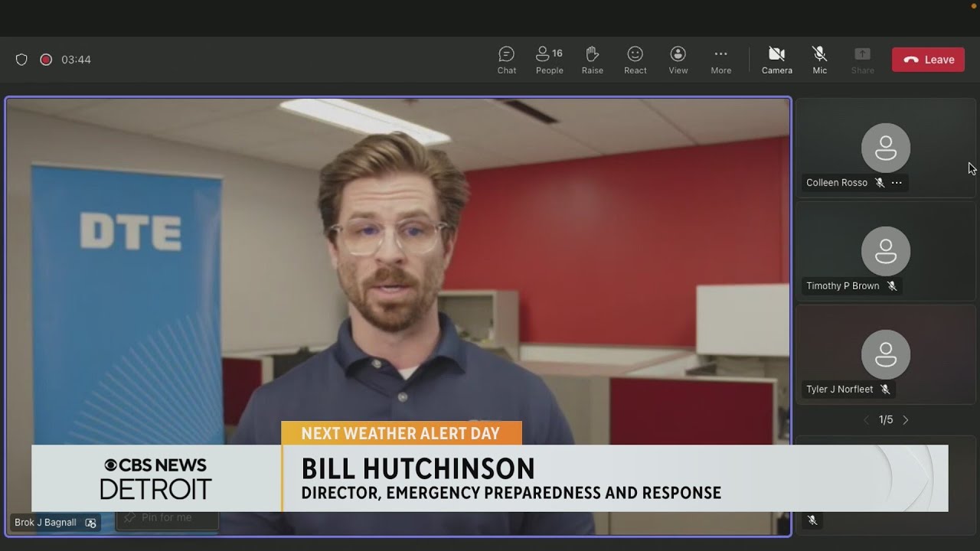Click Colleen Rosso's muted mic icon

coord(880,183)
